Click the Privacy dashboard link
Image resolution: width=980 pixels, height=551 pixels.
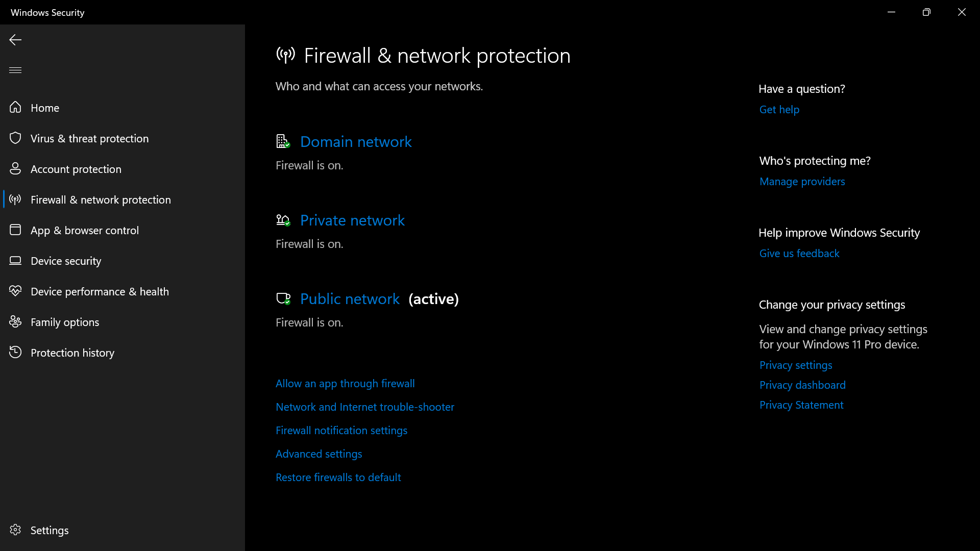pyautogui.click(x=802, y=385)
